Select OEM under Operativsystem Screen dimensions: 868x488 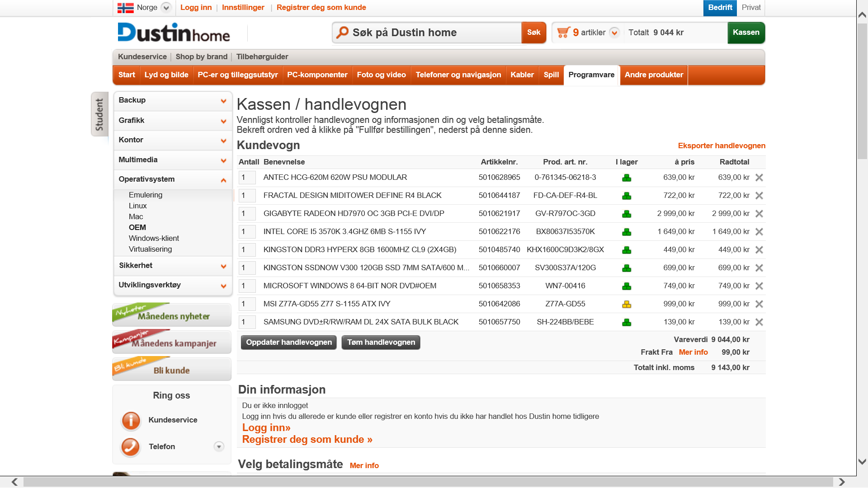[137, 228]
